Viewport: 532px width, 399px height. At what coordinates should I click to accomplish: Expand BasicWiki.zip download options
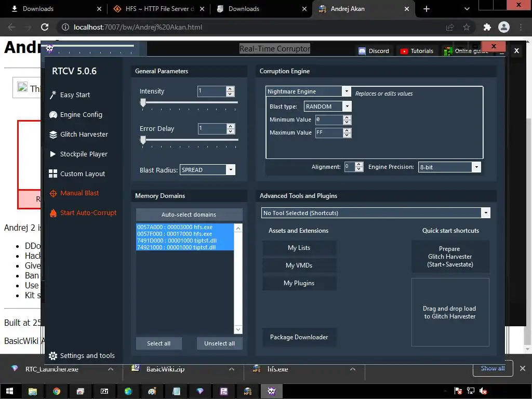[231, 369]
